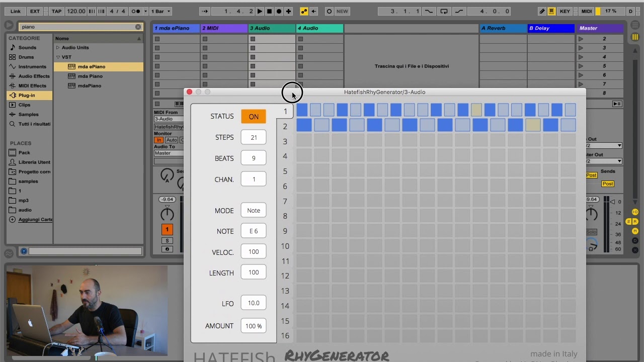This screenshot has height=362, width=644.
Task: Click the Re-enable Automation arrow
Action: 313,11
